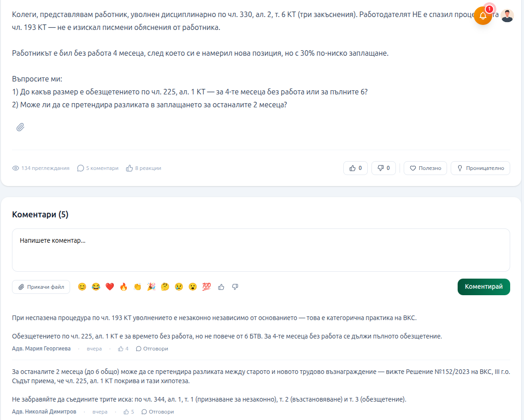524x420 pixels.
Task: Click the paperclip attachment icon in the post
Action: pos(20,127)
